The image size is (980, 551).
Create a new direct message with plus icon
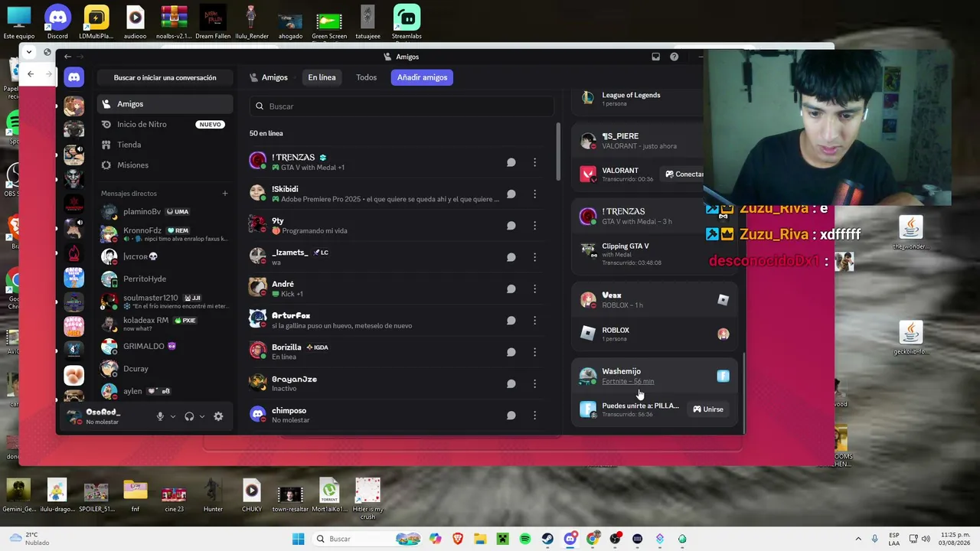coord(225,194)
